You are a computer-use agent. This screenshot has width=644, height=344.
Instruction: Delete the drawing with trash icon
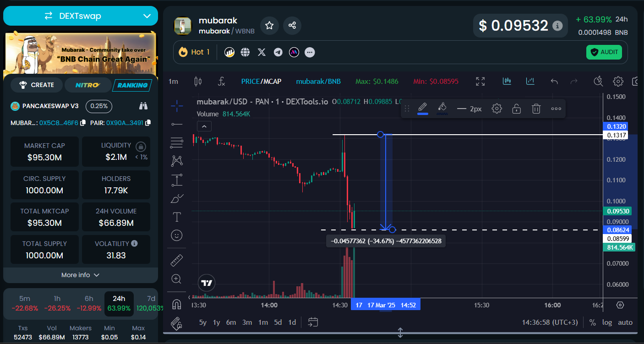pos(536,109)
